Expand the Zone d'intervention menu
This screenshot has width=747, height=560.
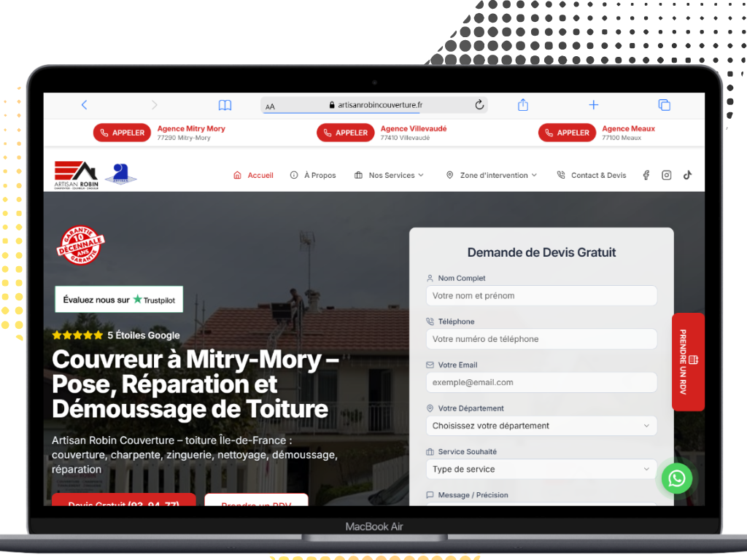(x=492, y=175)
